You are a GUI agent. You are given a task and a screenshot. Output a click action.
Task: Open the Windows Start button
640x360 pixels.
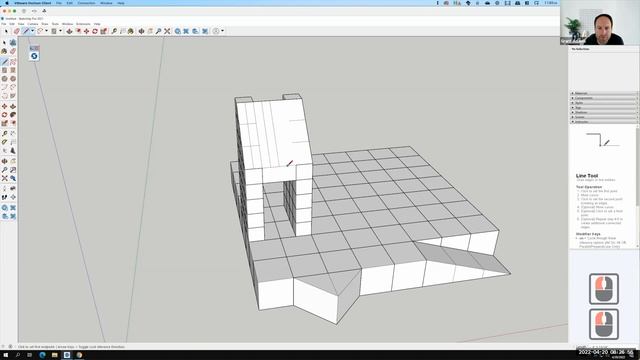(6, 355)
